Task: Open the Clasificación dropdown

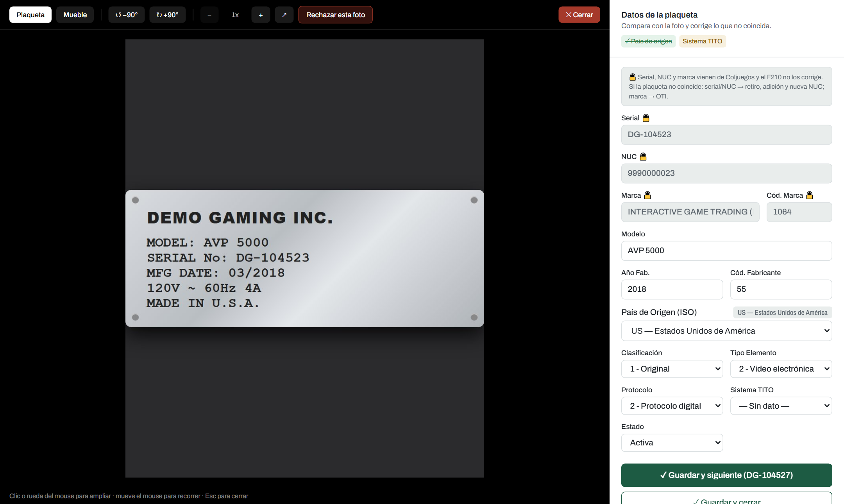Action: pyautogui.click(x=672, y=369)
